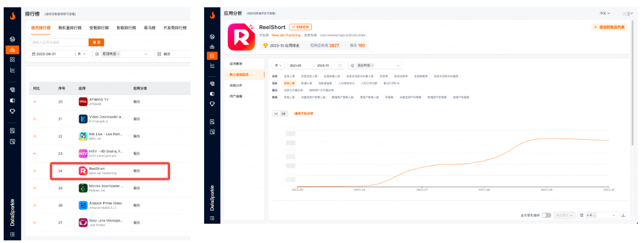Click the line chart view icon
The width and height of the screenshot is (644, 243).
(276, 113)
